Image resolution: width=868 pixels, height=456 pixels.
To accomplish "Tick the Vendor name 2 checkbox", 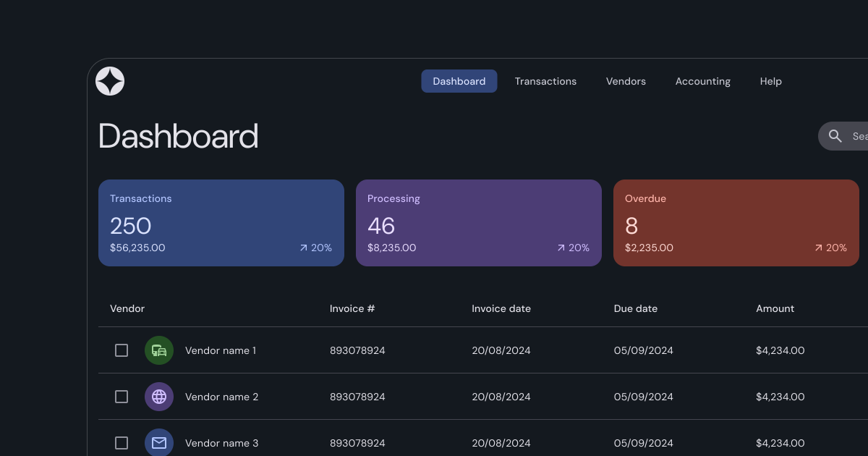I will point(122,397).
